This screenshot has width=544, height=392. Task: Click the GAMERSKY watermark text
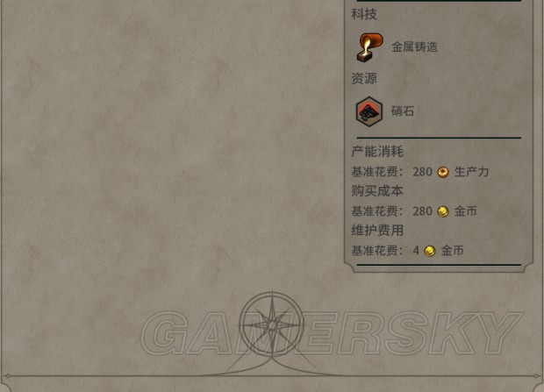pos(332,333)
